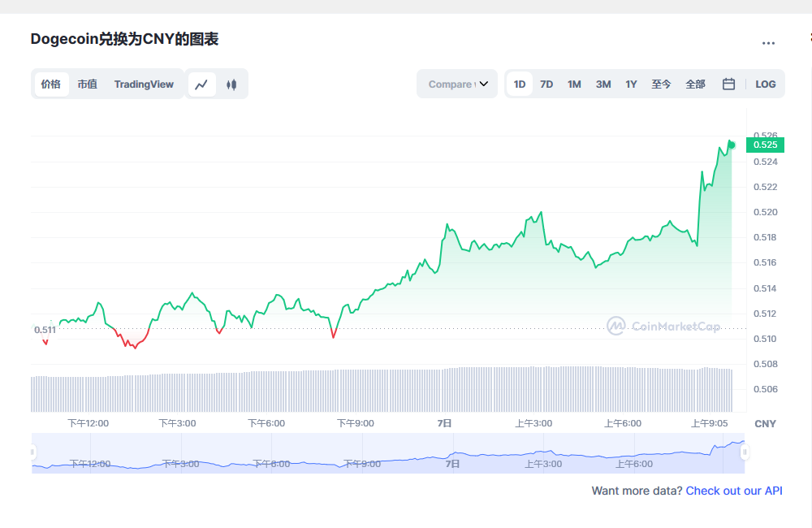This screenshot has height=528, width=812.
Task: Click the CoinMarketCap watermark logo
Action: [663, 327]
